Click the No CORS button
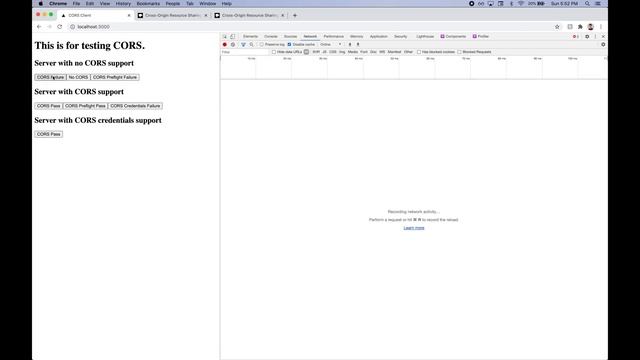 coord(78,77)
